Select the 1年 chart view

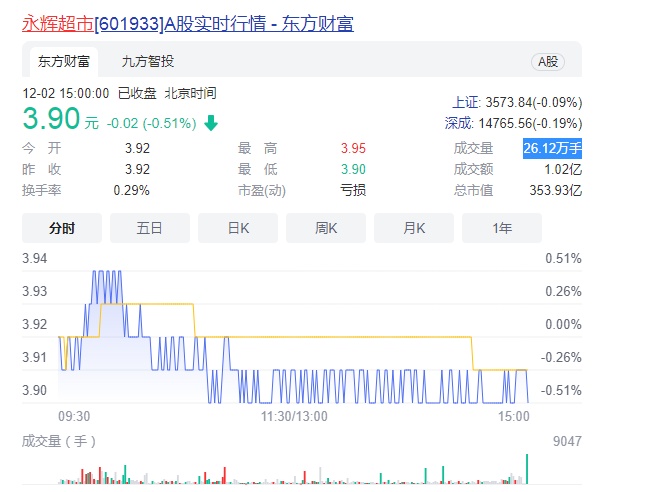[502, 228]
